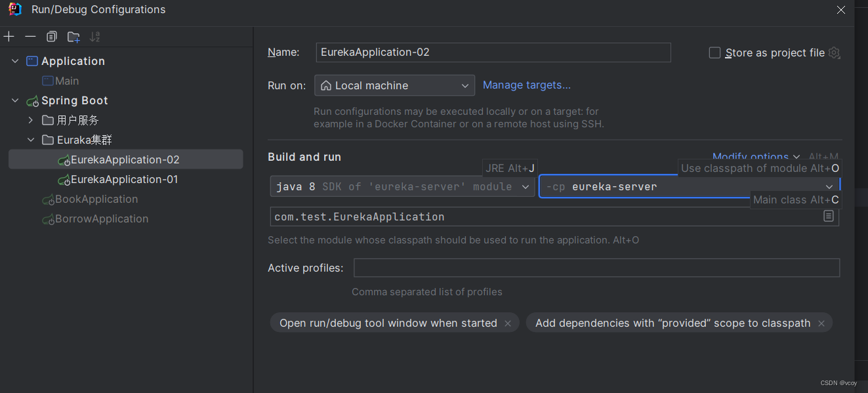Click the main class field com.test.EurekaApplication
The image size is (868, 393).
click(x=554, y=217)
